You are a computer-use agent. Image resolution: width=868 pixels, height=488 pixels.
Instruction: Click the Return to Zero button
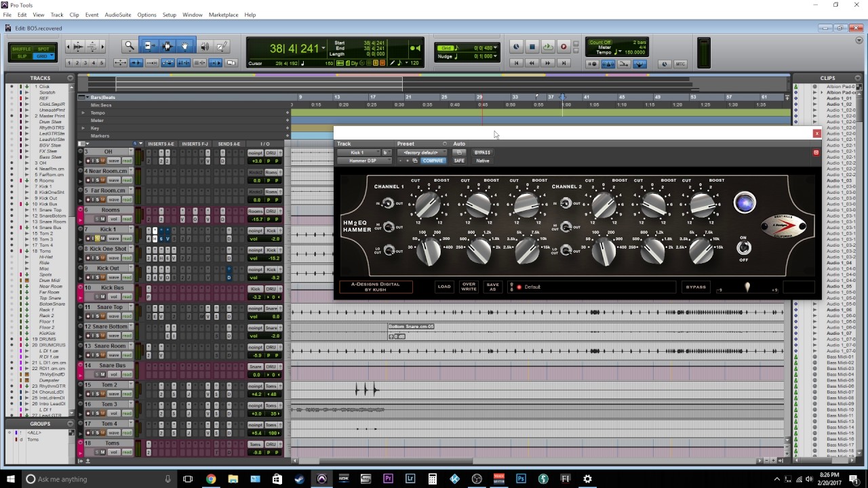coord(516,63)
